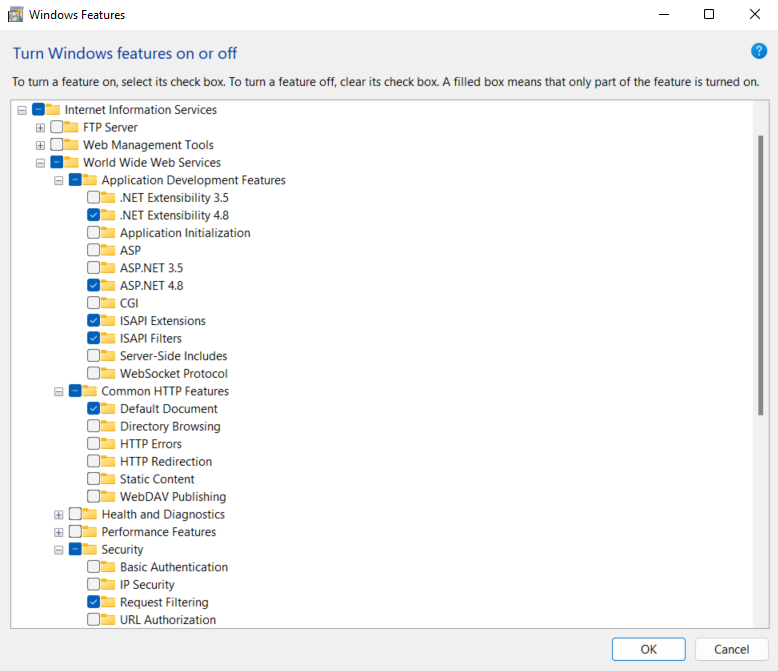This screenshot has height=671, width=778.
Task: Collapse the Application Development Features node
Action: coord(59,180)
